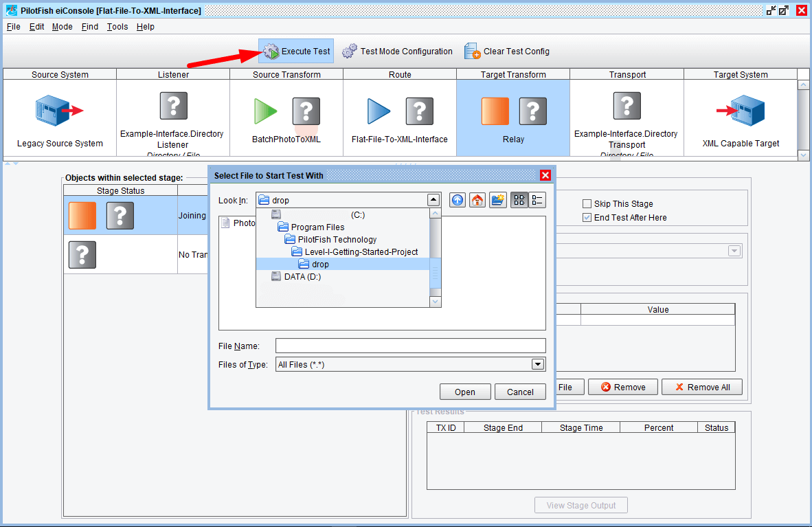Focus the File Name input field
This screenshot has width=812, height=527.
point(411,346)
